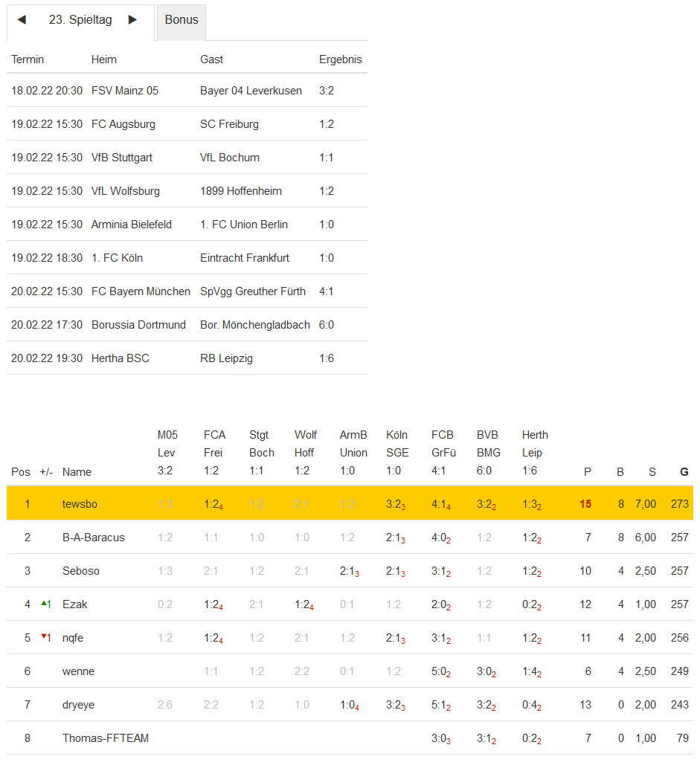This screenshot has height=768, width=700.
Task: Open the Bonus tab
Action: coord(182,20)
